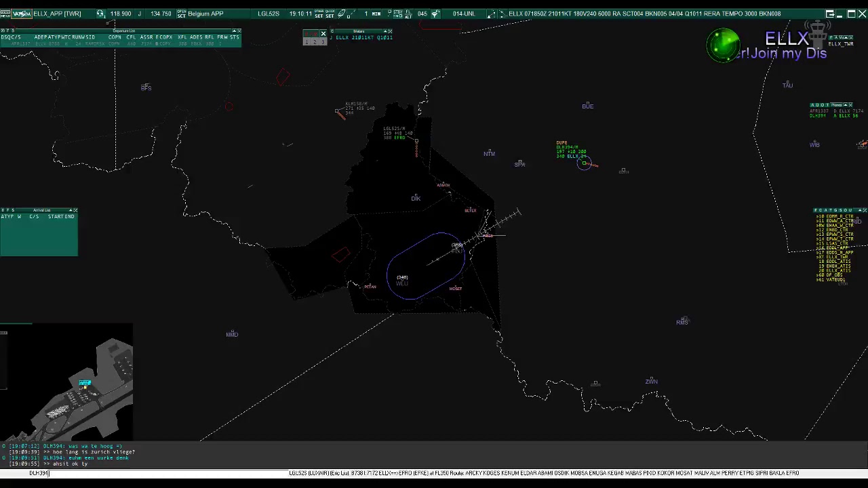Screen dimensions: 868x488
Task: Click the ELLX_APP [TWR] callsign in the toolbar
Action: (x=57, y=14)
